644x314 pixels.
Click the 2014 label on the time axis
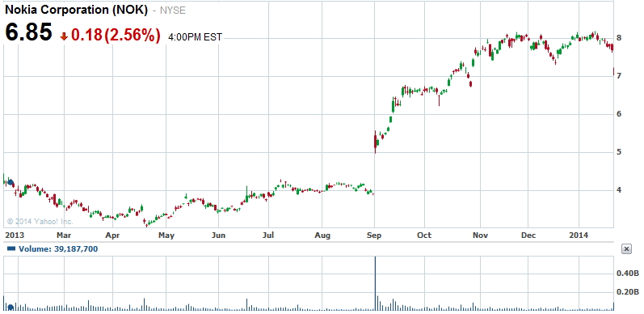[579, 235]
